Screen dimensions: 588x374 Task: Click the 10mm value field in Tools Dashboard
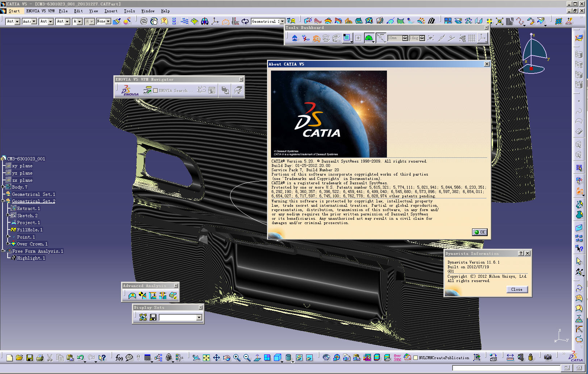395,38
